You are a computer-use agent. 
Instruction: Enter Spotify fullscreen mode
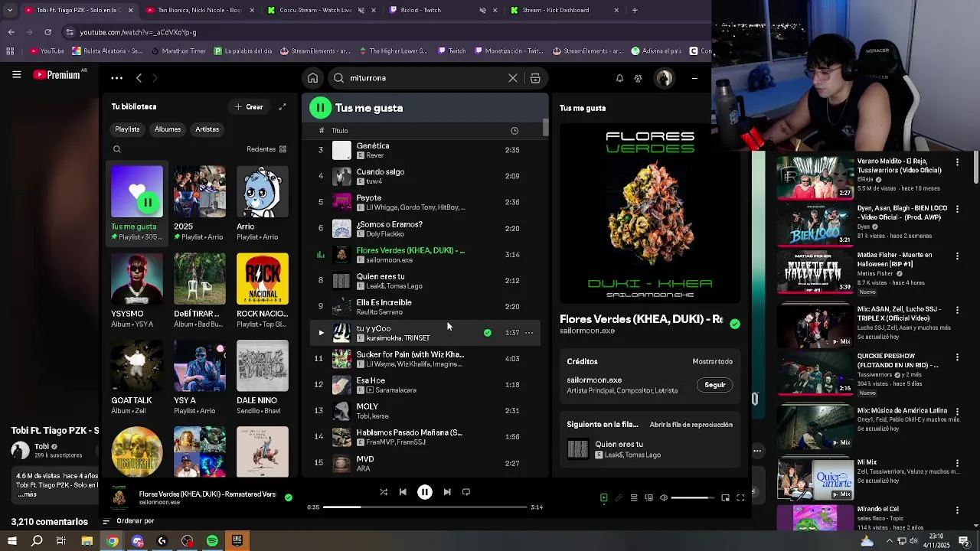coord(740,498)
